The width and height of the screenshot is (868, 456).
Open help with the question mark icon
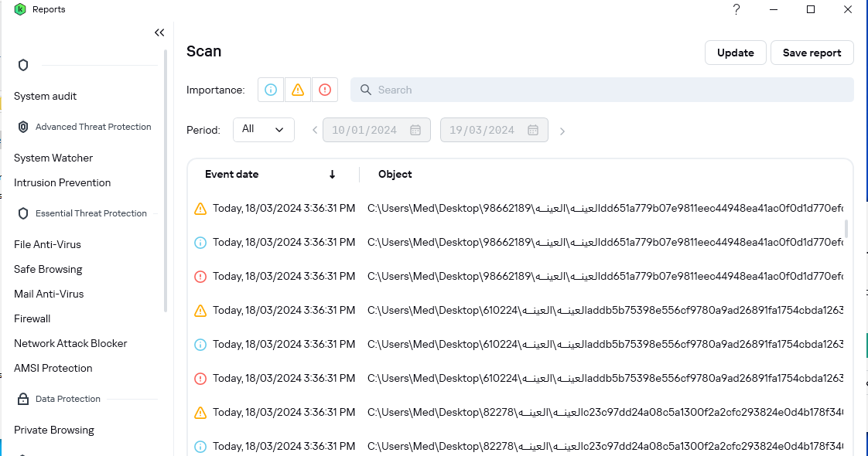click(x=736, y=9)
